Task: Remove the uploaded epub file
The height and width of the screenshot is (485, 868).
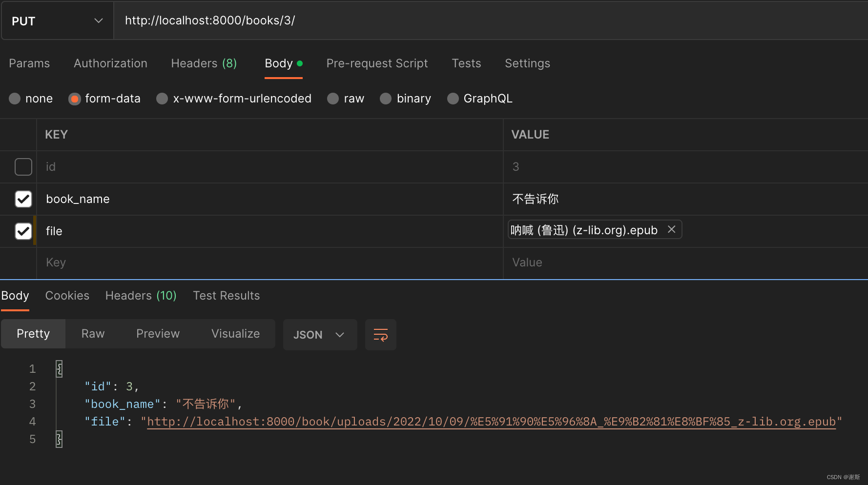Action: point(671,229)
